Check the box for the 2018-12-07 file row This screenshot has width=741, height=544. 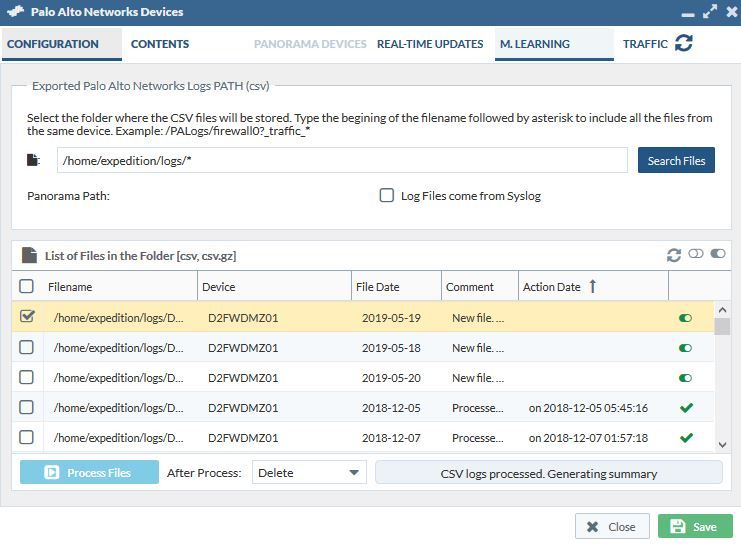click(x=26, y=437)
